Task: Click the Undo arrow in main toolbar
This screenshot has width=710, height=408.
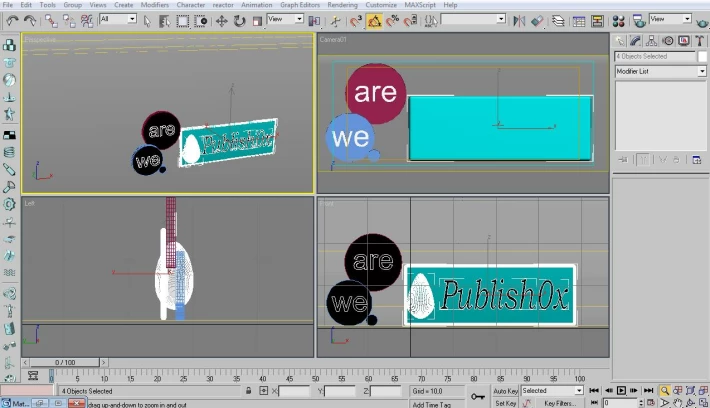Action: [x=12, y=21]
